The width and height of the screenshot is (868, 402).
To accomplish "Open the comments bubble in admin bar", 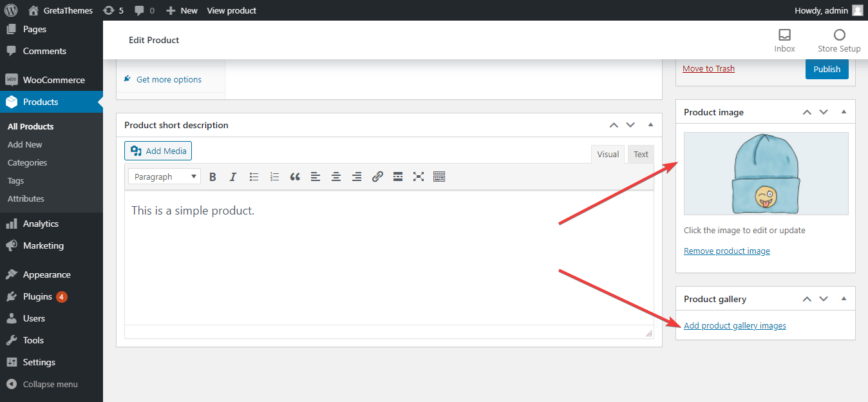I will (x=144, y=10).
